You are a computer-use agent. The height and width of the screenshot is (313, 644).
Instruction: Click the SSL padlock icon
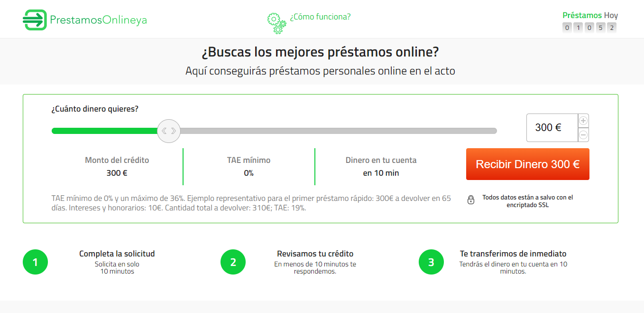click(x=471, y=200)
